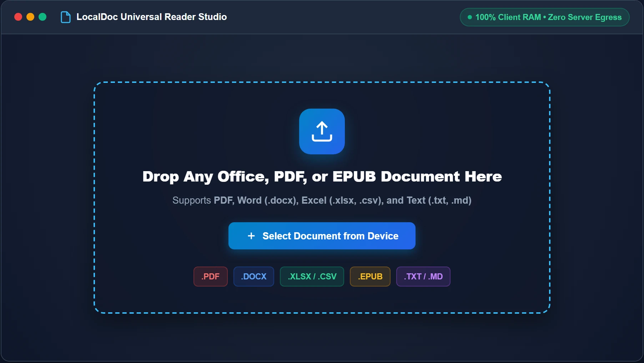Click the blue upload arrow icon
Viewport: 644px width, 363px height.
(322, 131)
